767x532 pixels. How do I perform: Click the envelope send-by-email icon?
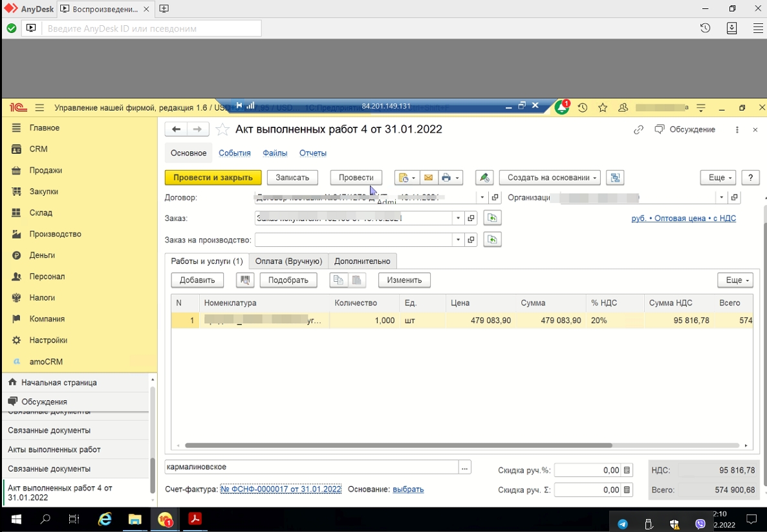click(x=428, y=178)
